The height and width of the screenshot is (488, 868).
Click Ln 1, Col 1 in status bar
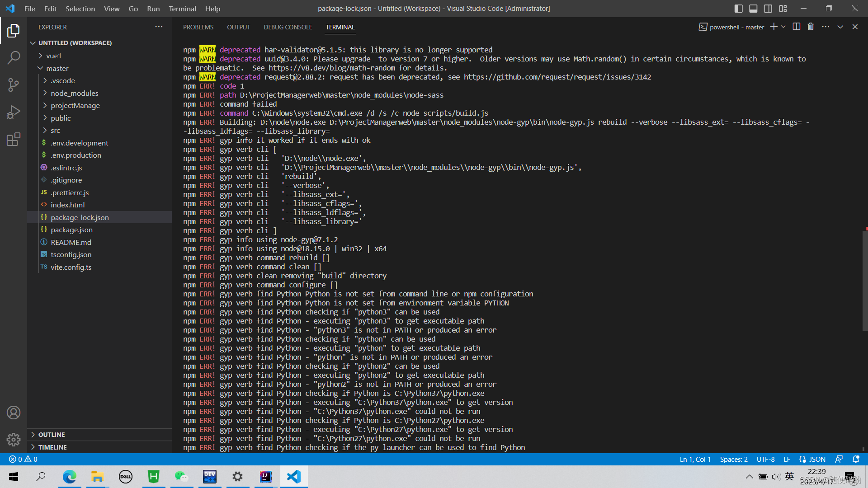[695, 459]
